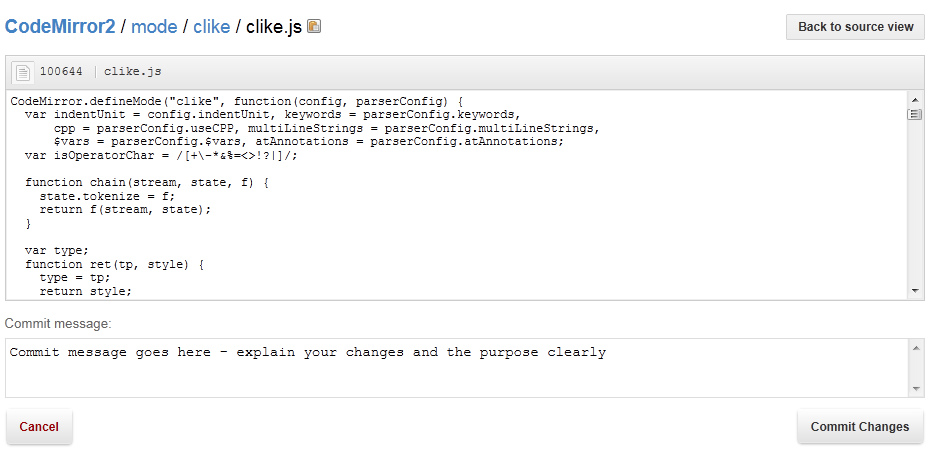
Task: Click the file document icon beside 100644
Action: coord(22,72)
